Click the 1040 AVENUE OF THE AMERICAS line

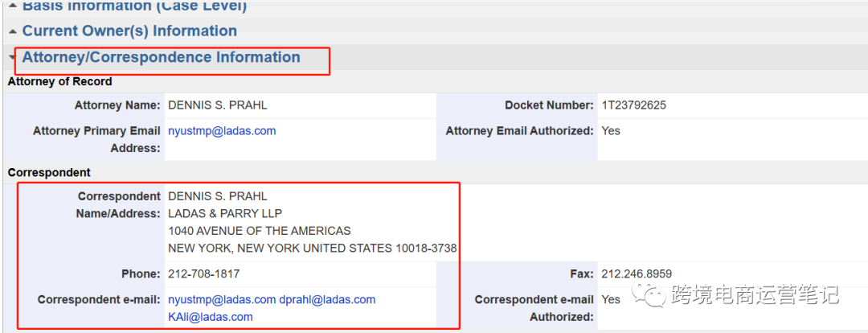coord(260,231)
